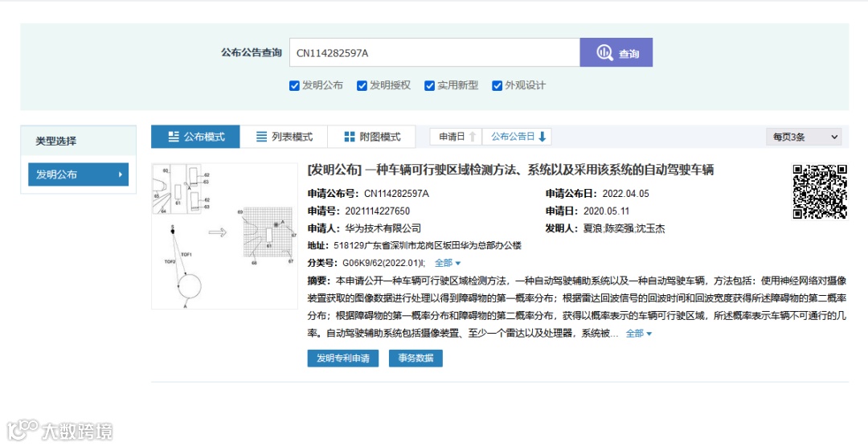The height and width of the screenshot is (447, 868).
Task: Switch to 附图模式 view tab
Action: tap(371, 137)
